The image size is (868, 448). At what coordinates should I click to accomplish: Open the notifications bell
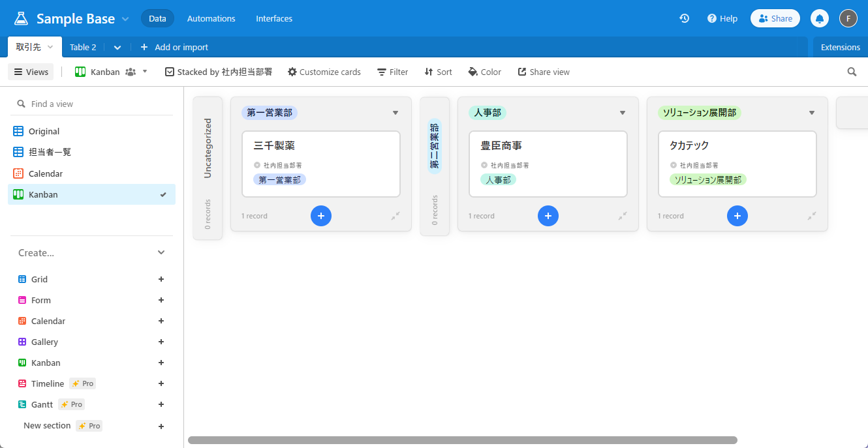820,18
